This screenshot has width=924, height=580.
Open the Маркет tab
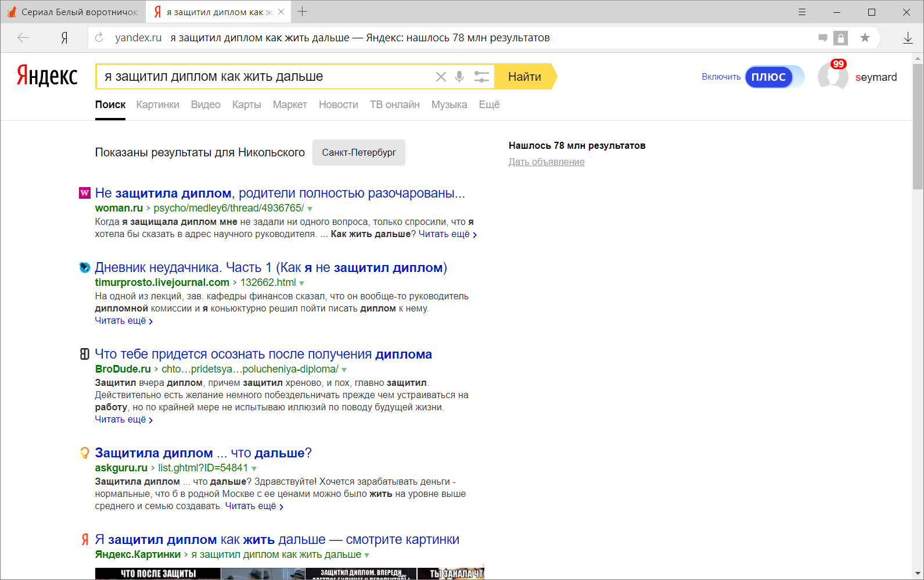(x=290, y=105)
